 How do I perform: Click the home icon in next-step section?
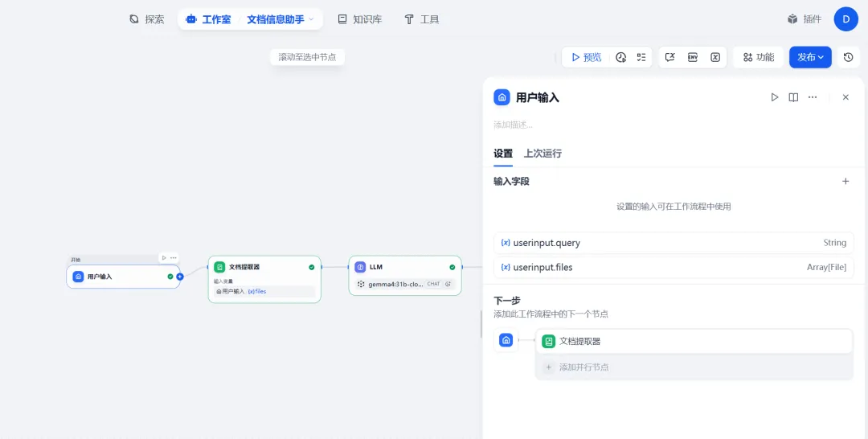click(x=506, y=340)
